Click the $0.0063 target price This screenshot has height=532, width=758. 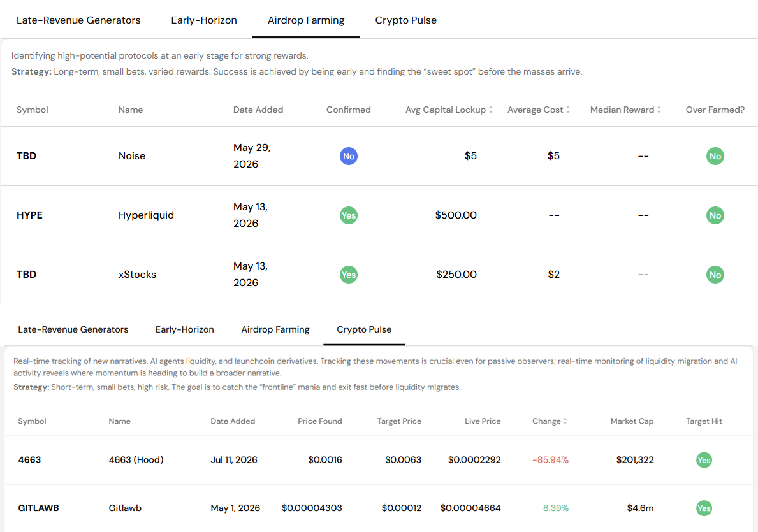(403, 459)
